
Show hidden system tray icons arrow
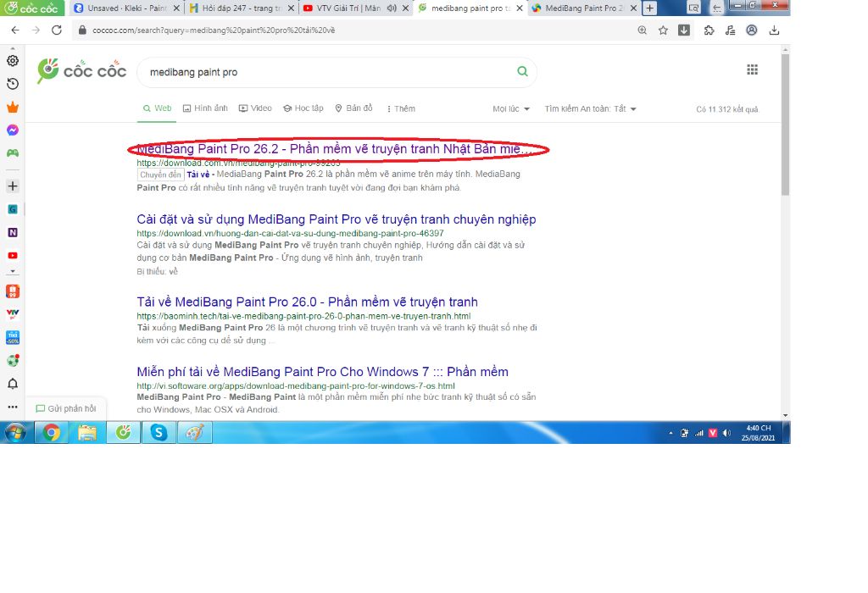coord(670,433)
